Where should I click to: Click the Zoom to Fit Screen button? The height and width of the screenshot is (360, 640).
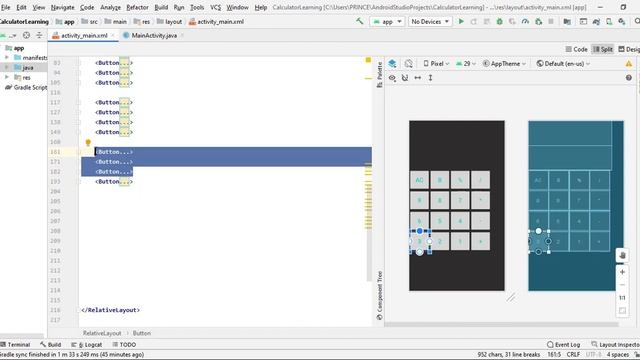tap(622, 311)
